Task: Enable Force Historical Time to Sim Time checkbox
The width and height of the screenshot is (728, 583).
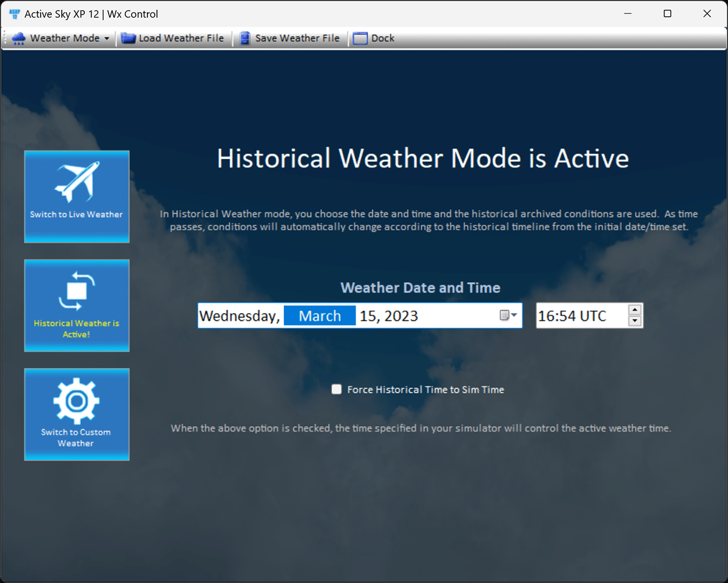Action: pos(337,389)
